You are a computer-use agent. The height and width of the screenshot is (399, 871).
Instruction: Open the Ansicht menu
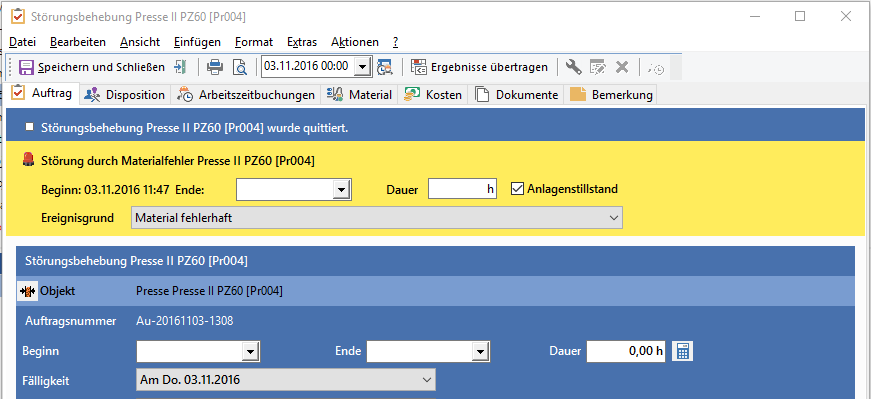[140, 42]
